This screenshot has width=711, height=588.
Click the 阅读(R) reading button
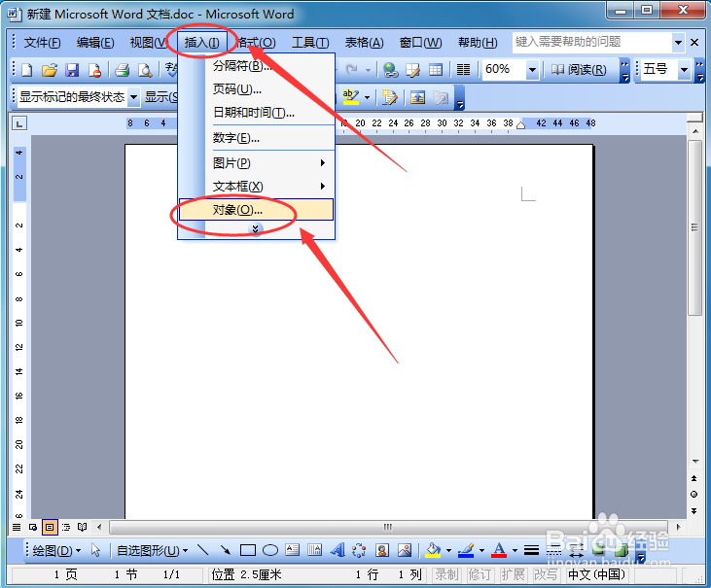point(579,70)
